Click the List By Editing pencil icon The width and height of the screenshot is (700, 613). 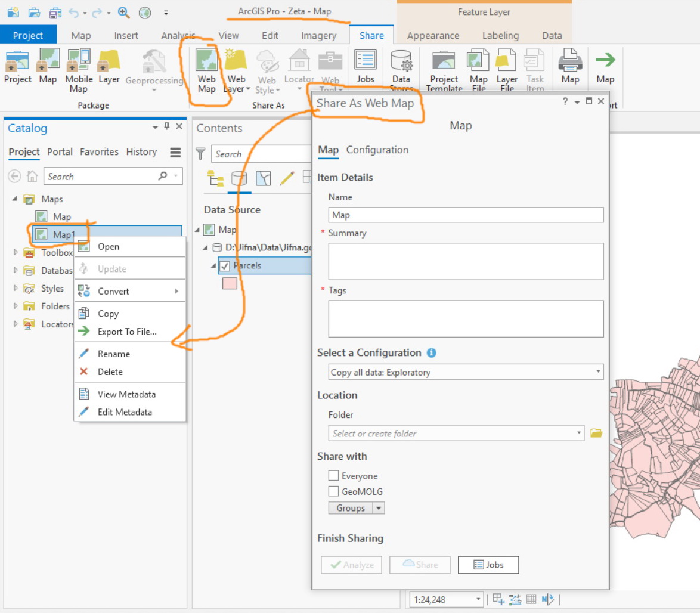[x=287, y=178]
